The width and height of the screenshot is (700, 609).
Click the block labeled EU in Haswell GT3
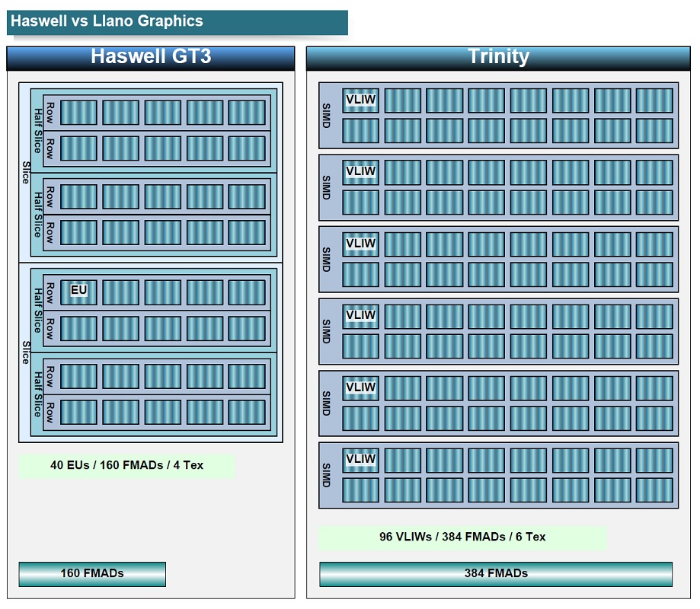click(x=78, y=292)
